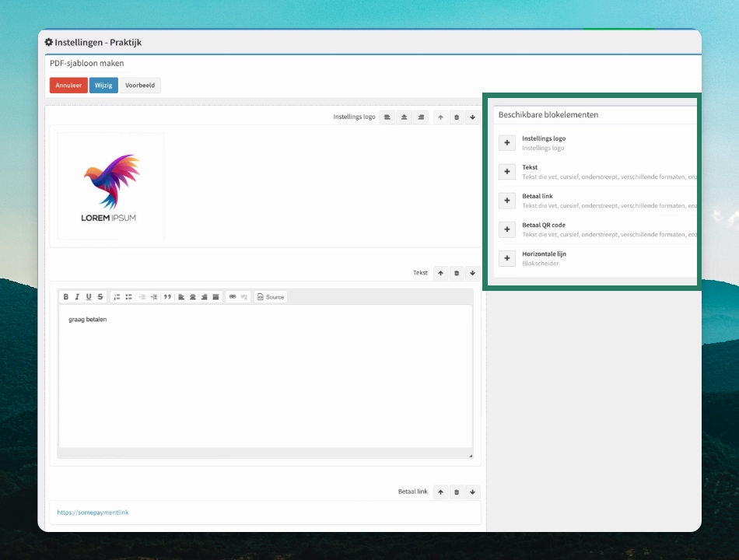Insert a bulleted list in editor
The height and width of the screenshot is (560, 739).
click(128, 296)
